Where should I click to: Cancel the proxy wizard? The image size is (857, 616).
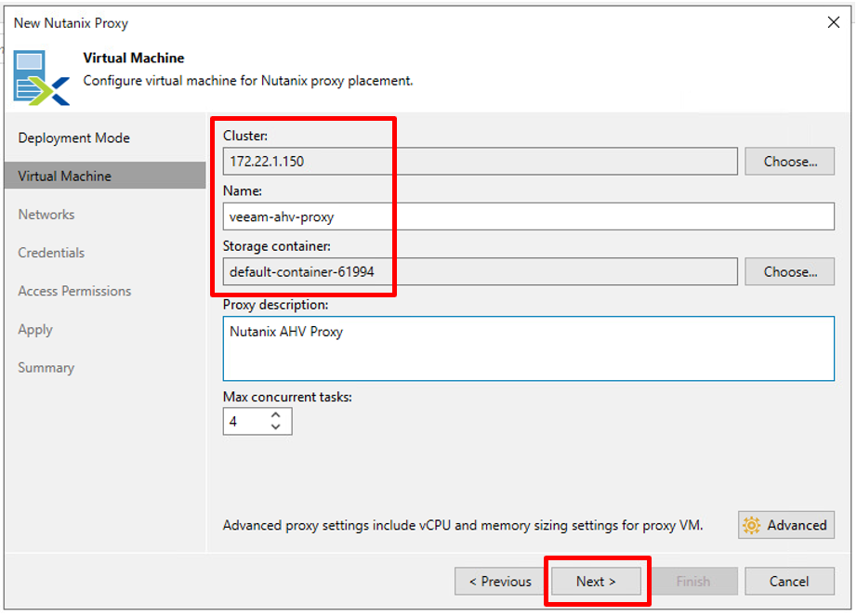pos(790,582)
